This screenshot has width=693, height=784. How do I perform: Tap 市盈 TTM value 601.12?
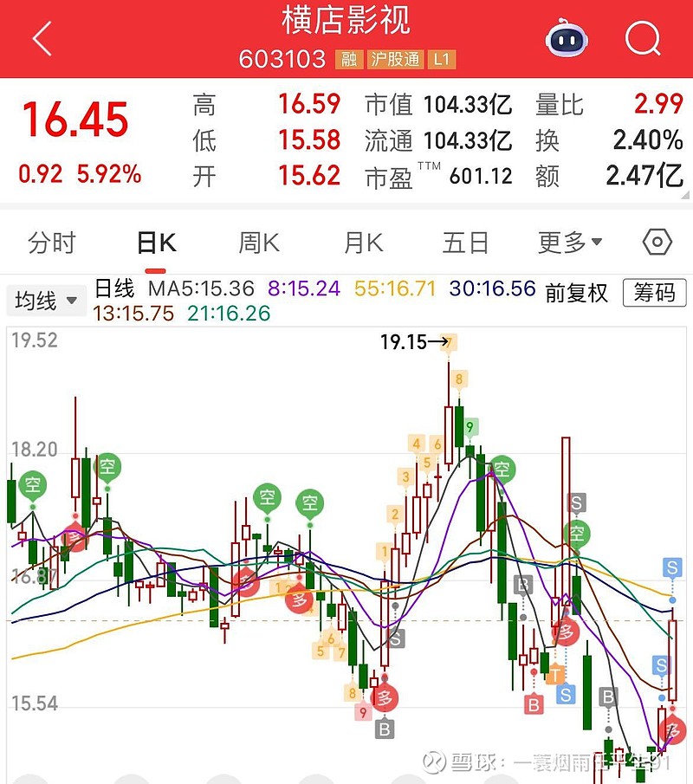click(481, 176)
